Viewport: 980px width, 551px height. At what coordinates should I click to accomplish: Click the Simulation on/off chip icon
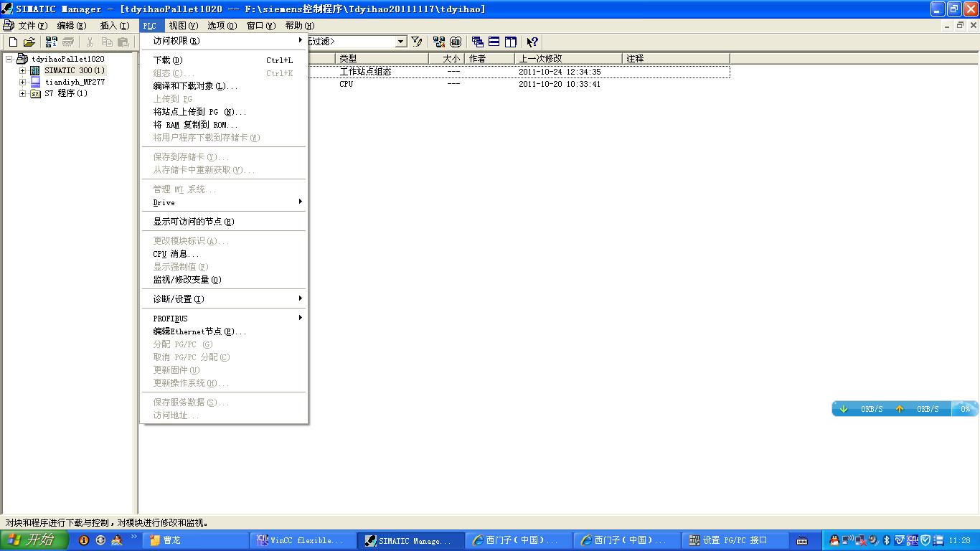pos(455,42)
